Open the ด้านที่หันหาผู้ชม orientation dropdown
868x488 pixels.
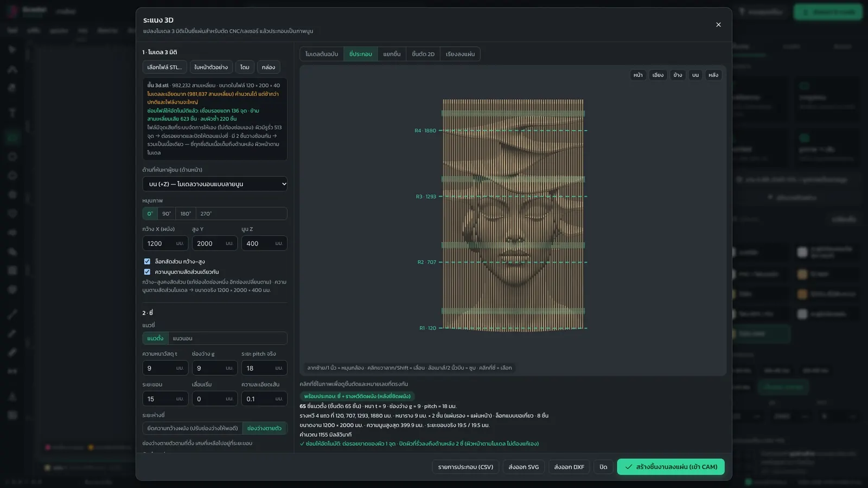(215, 184)
